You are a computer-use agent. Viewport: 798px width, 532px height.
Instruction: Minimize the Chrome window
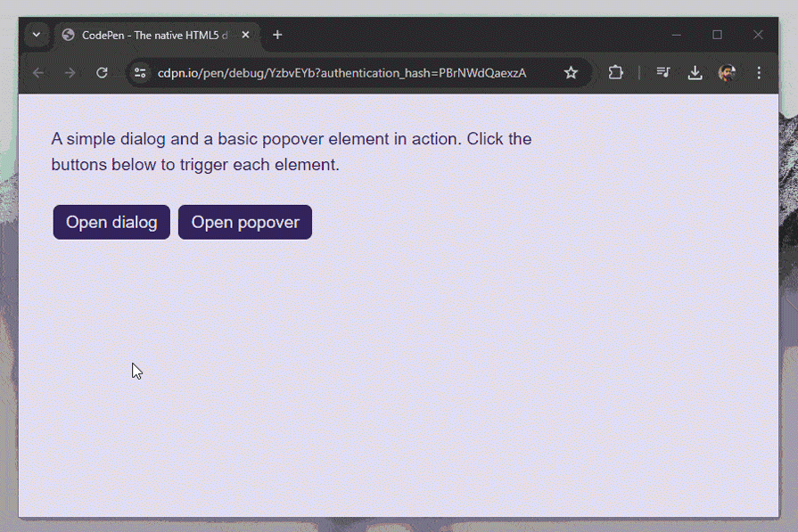676,35
